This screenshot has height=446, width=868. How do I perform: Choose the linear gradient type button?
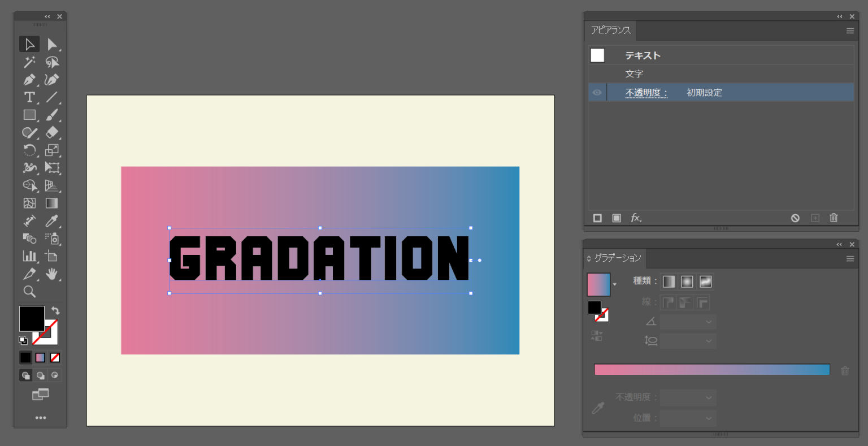coord(669,282)
